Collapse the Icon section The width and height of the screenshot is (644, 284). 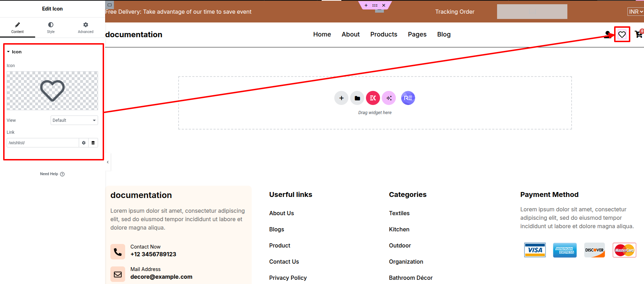pyautogui.click(x=14, y=52)
